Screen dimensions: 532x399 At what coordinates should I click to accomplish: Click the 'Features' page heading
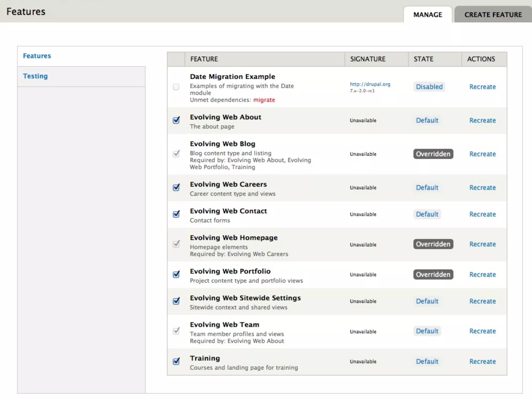coord(26,12)
